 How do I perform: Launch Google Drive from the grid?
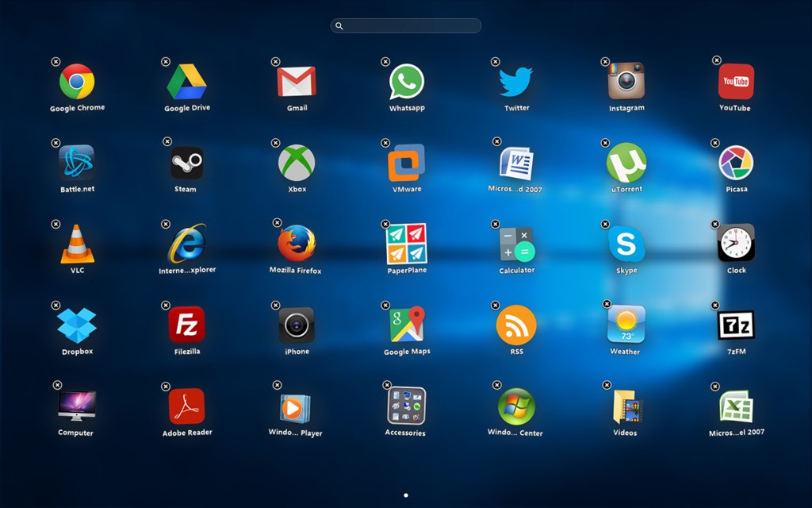187,82
